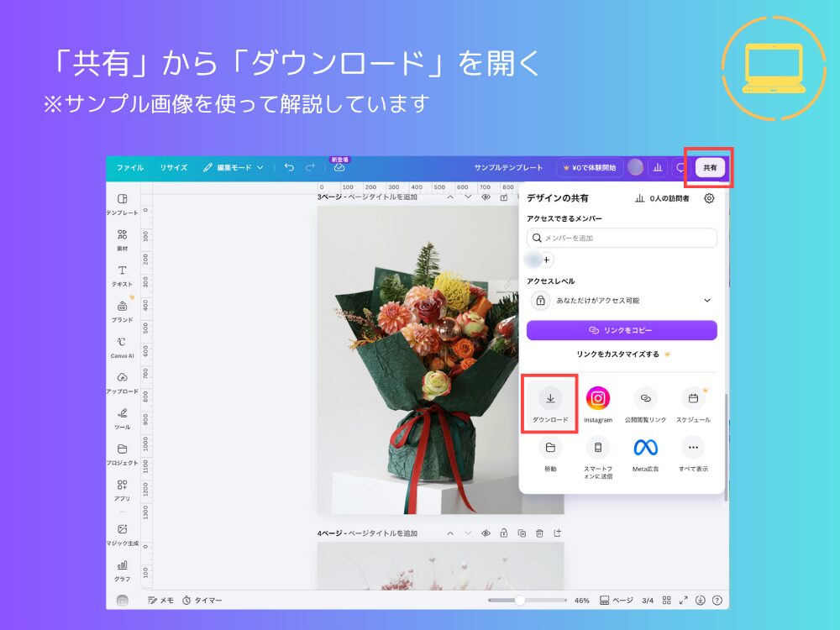Click the 共有 share button

click(710, 168)
